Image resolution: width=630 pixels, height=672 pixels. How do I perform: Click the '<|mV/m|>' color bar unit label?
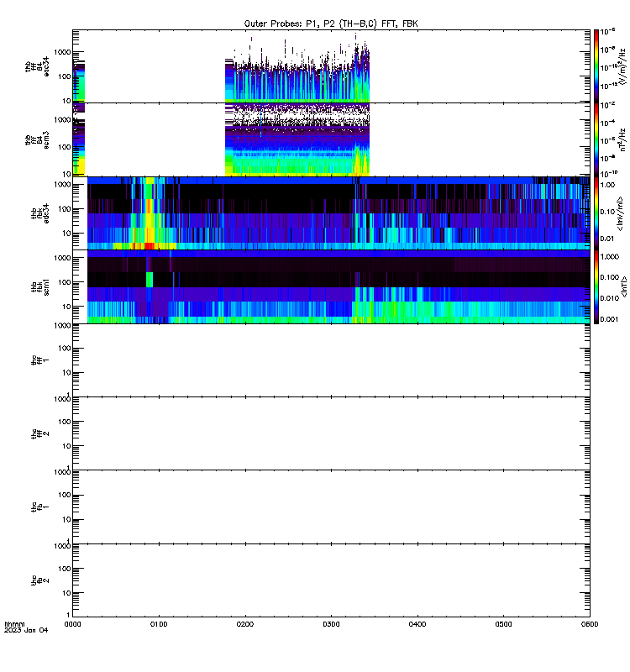620,213
